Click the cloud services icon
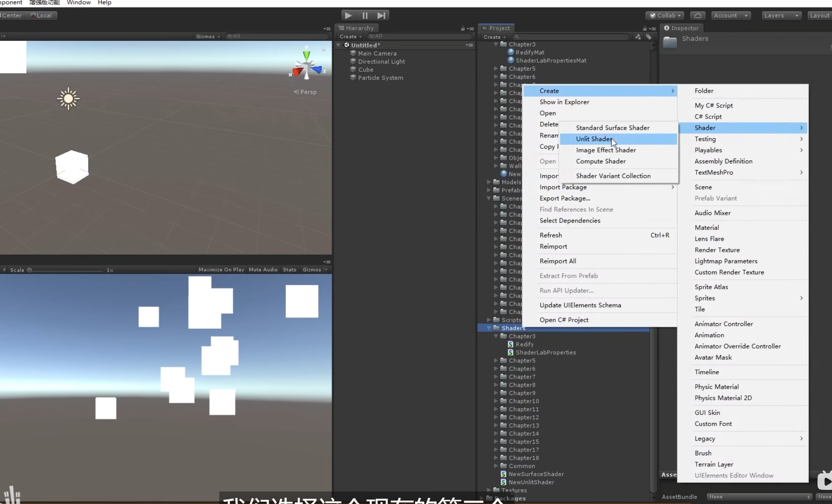 click(x=698, y=16)
